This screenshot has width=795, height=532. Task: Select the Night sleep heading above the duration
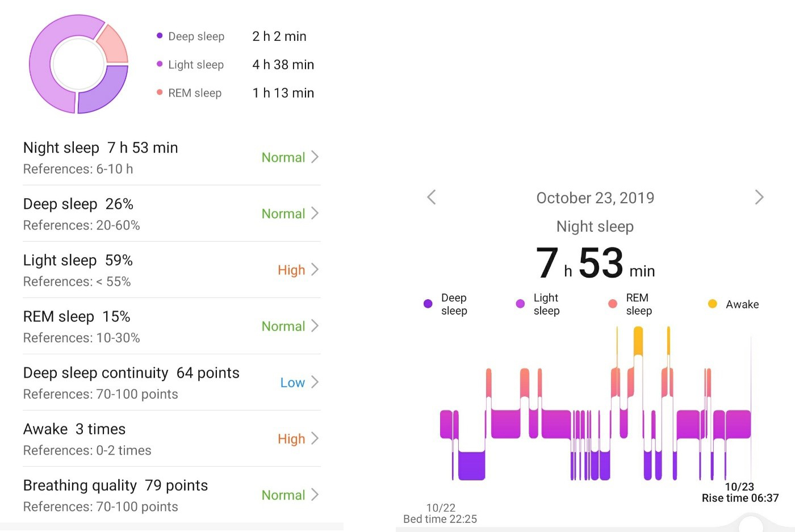point(595,226)
